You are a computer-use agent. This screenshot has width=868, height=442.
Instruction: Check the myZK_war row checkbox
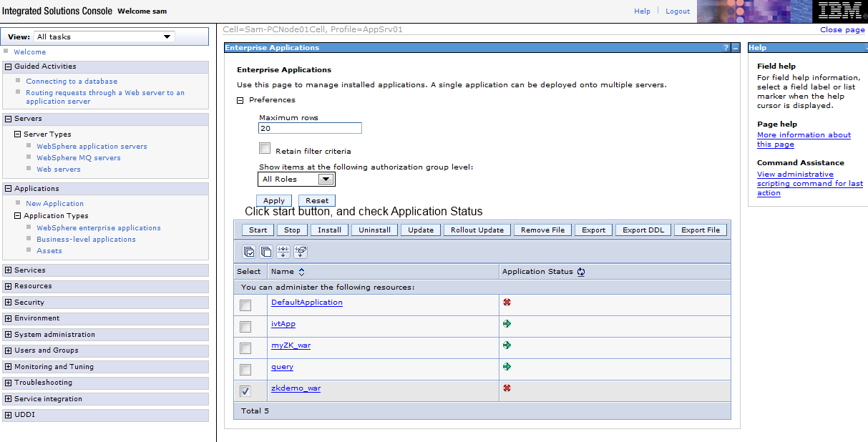[245, 348]
